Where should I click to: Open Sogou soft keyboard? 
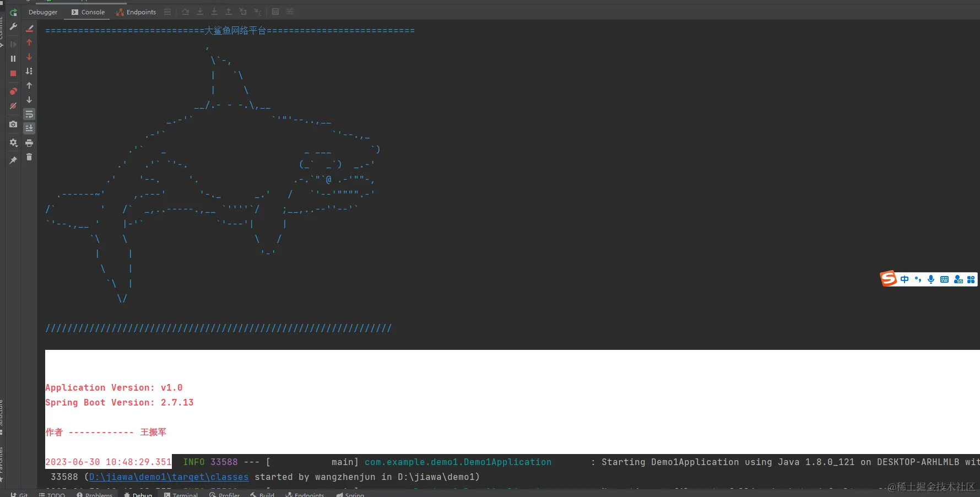(944, 279)
